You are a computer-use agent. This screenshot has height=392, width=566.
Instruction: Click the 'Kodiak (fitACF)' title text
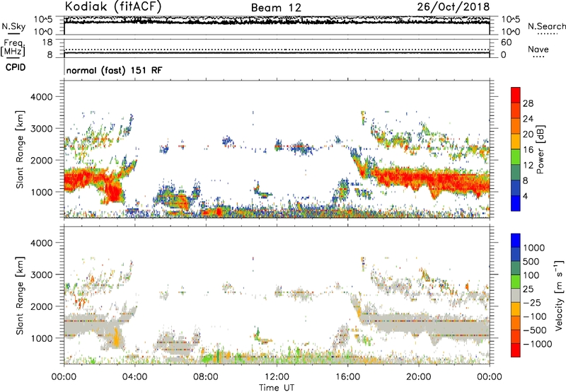click(x=113, y=6)
